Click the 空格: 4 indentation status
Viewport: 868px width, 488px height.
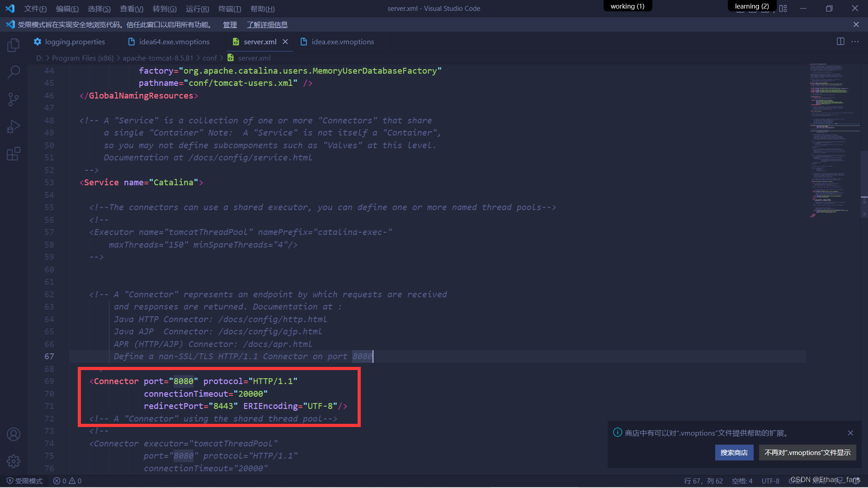click(742, 481)
